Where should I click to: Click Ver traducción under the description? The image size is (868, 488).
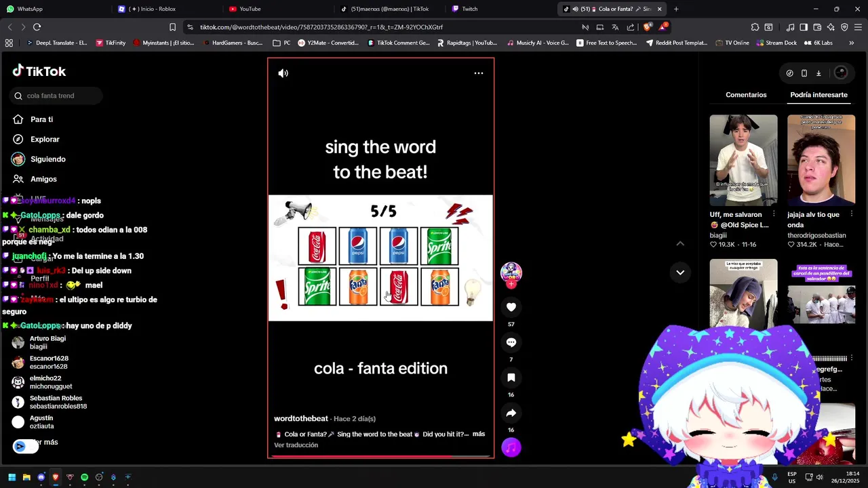[x=296, y=445]
